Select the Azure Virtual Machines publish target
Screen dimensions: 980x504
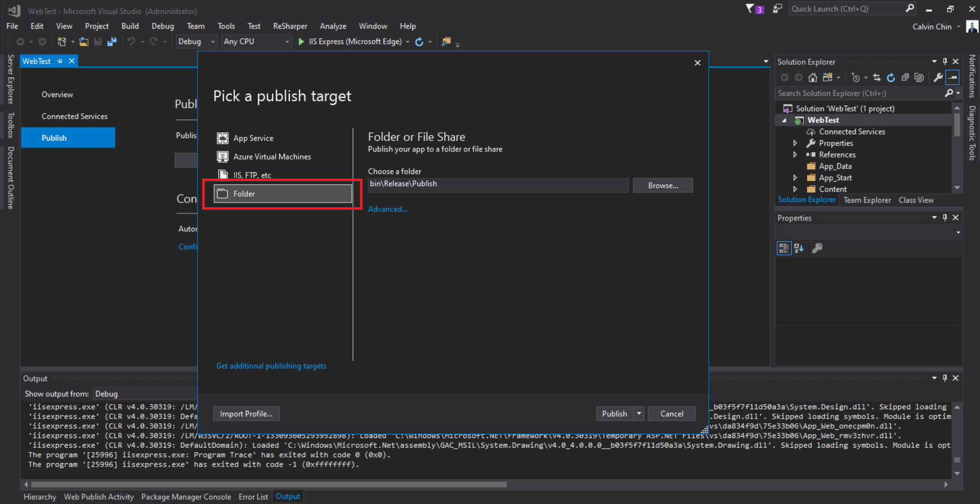click(x=283, y=157)
